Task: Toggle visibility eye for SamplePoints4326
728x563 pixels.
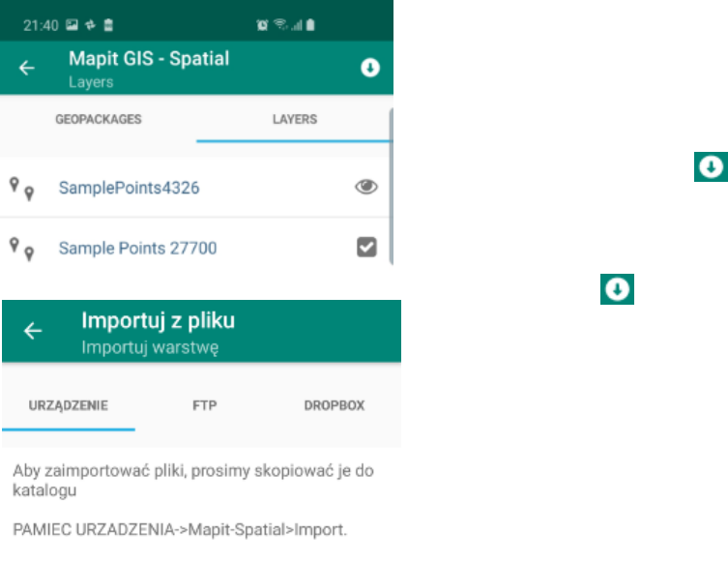Action: coord(366,187)
